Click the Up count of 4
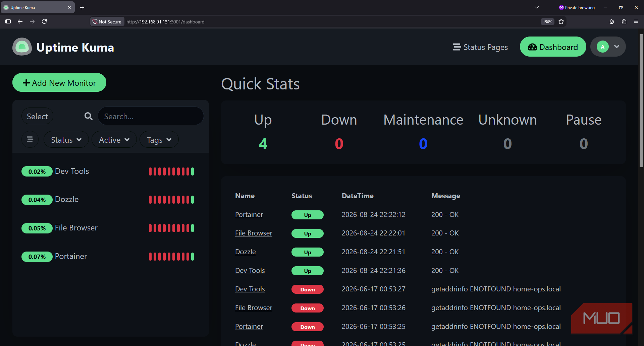Viewport: 644px width, 346px height. point(263,144)
